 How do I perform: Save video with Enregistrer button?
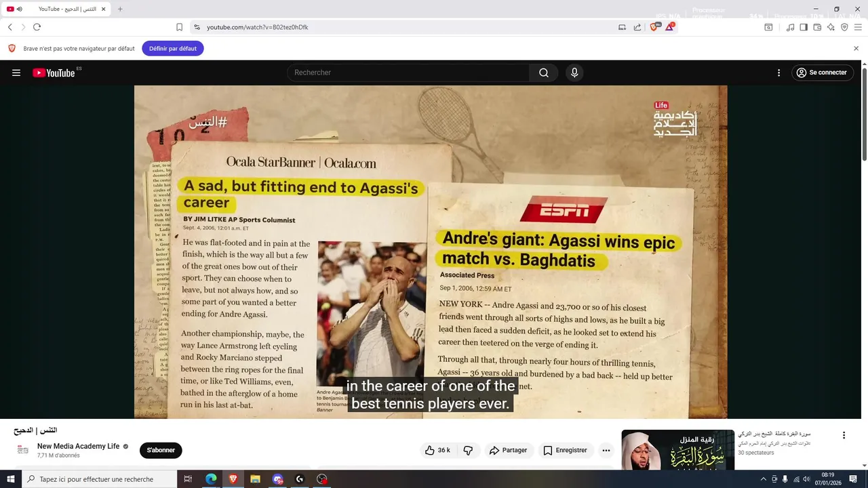coord(566,450)
